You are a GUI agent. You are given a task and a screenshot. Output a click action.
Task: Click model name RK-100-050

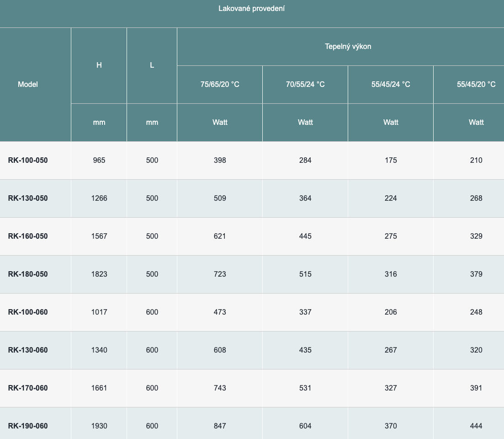tap(28, 160)
